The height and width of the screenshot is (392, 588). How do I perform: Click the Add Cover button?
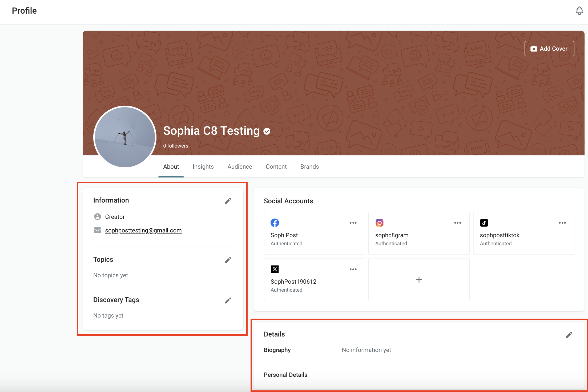tap(549, 49)
